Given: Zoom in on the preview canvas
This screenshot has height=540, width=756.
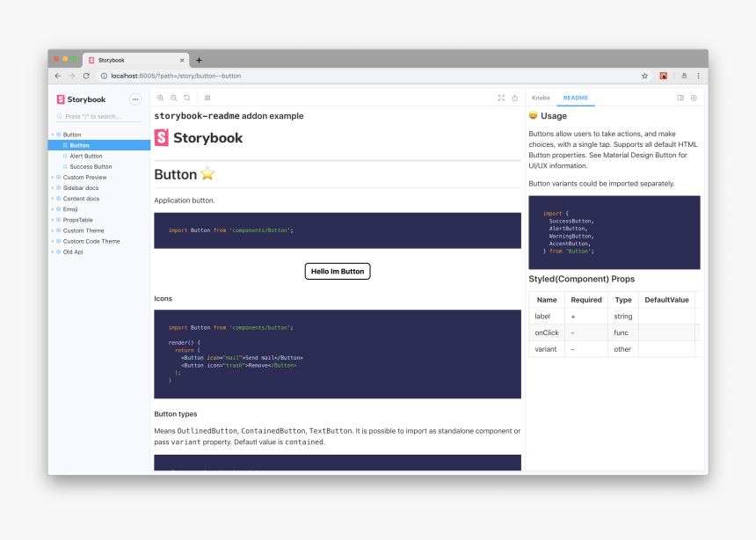Looking at the screenshot, I should pos(161,98).
